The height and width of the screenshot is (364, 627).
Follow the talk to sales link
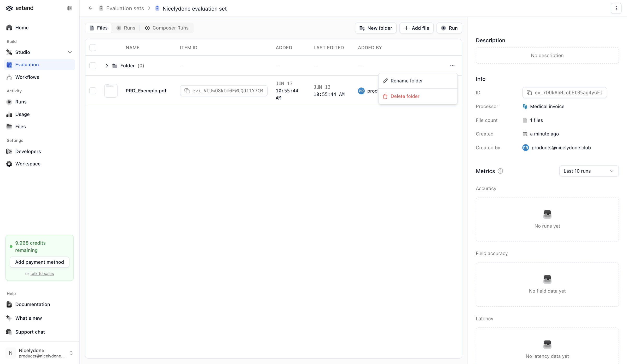coord(42,273)
